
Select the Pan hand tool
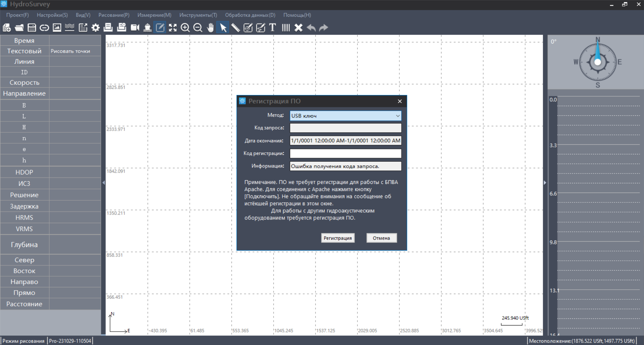coord(210,28)
